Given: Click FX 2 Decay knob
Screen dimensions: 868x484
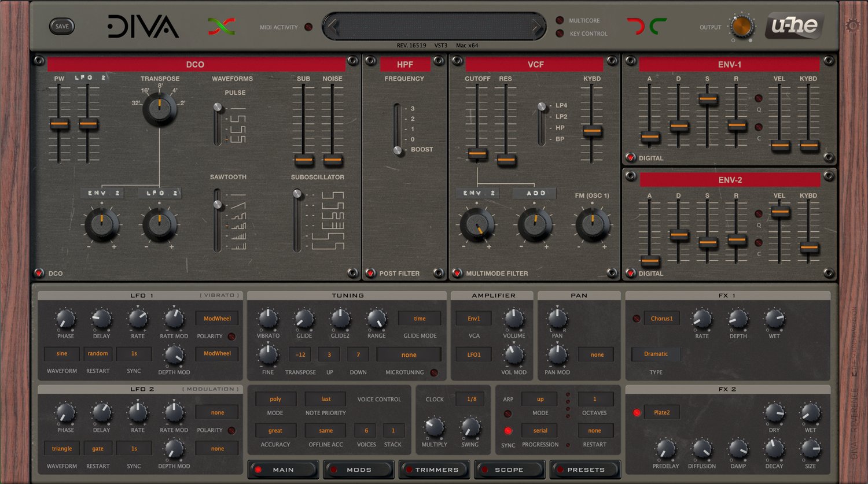Looking at the screenshot, I should pos(774,449).
